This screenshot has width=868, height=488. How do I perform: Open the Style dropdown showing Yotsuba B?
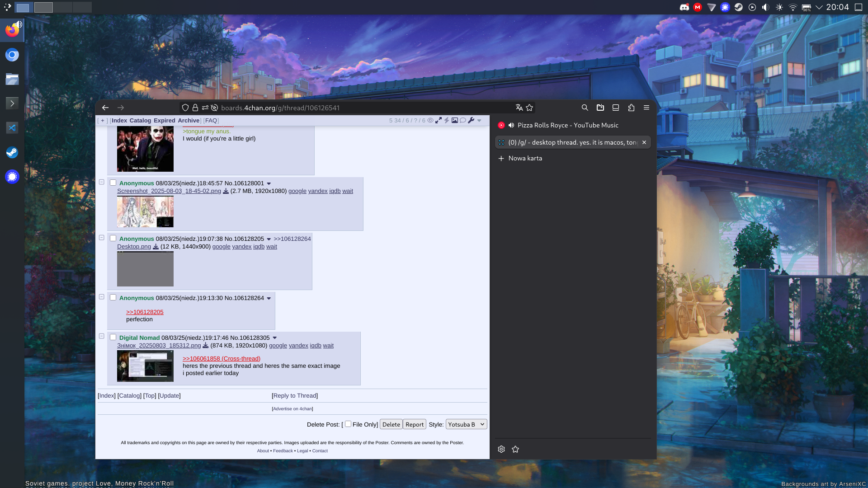pyautogui.click(x=466, y=424)
